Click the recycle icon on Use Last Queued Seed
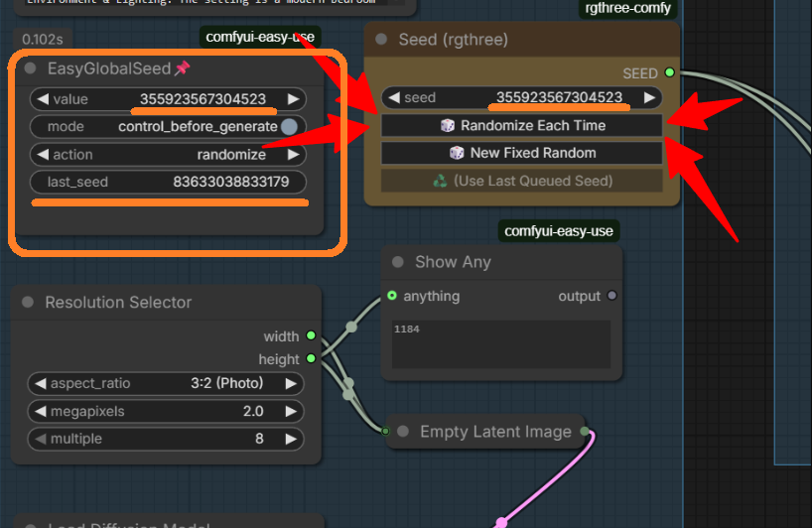 (x=440, y=181)
